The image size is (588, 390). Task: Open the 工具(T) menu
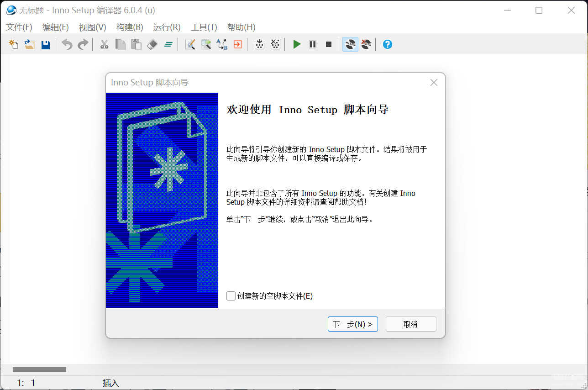click(x=204, y=27)
